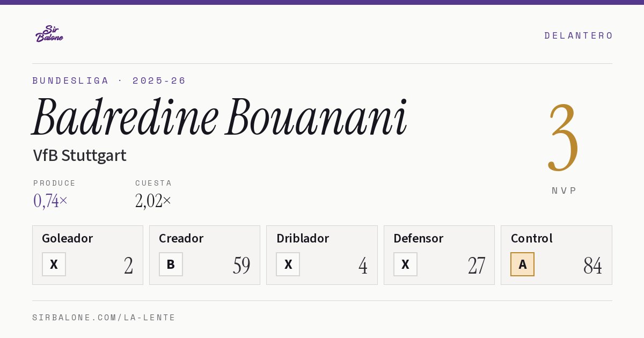Click the NVP caption
Screen dimensions: 644x338
click(x=564, y=190)
